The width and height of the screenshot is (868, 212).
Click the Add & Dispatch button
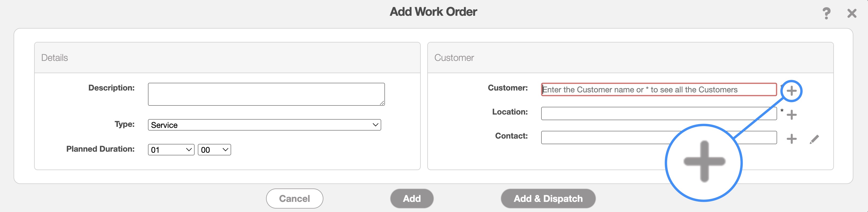(548, 198)
